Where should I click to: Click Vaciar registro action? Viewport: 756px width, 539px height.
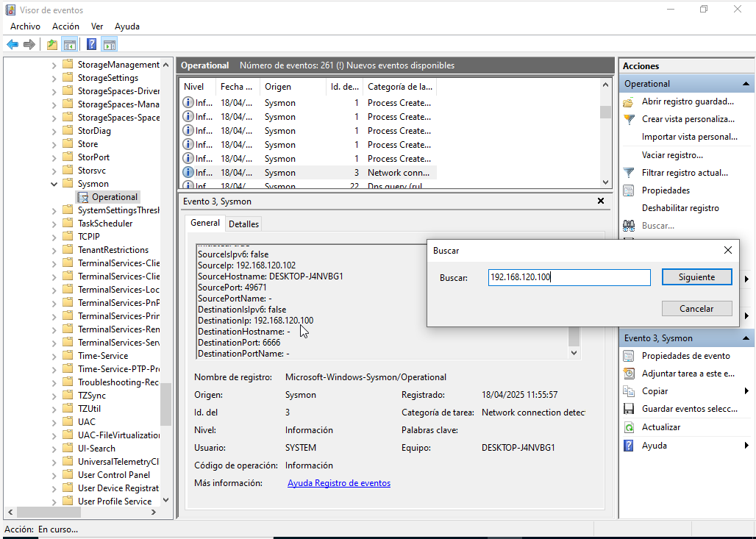(672, 154)
